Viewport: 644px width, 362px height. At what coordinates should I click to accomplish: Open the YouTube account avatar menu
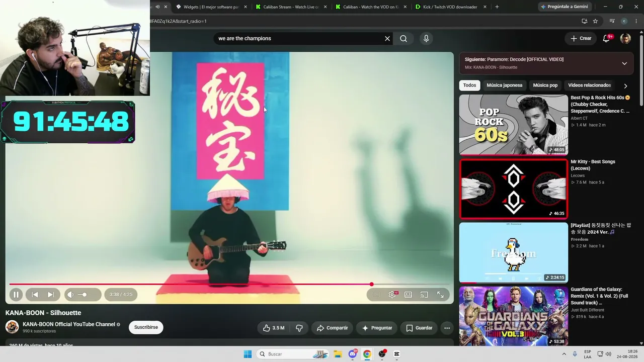tap(625, 39)
